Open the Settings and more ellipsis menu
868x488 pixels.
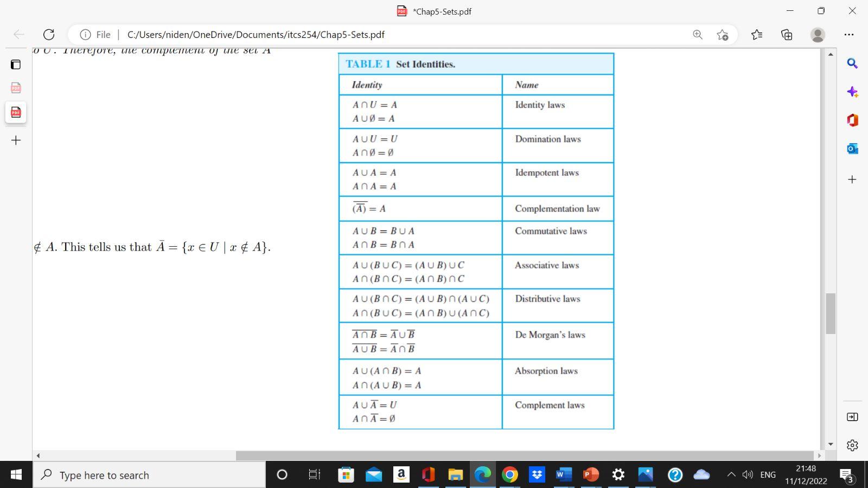[x=849, y=34]
